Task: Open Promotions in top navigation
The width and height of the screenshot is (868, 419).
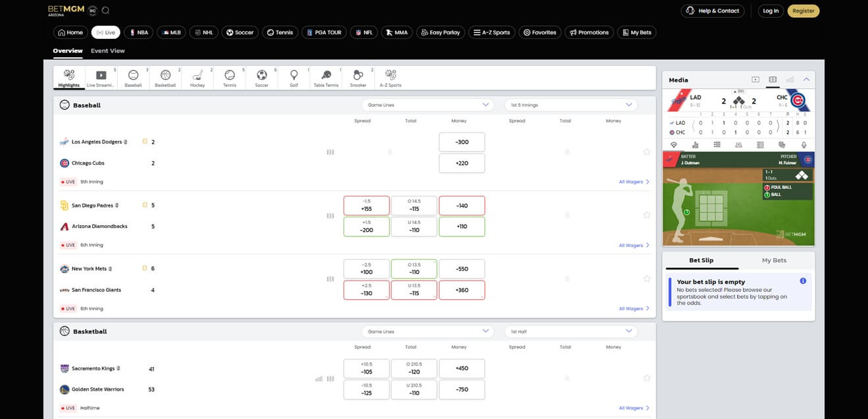Action: [x=589, y=32]
